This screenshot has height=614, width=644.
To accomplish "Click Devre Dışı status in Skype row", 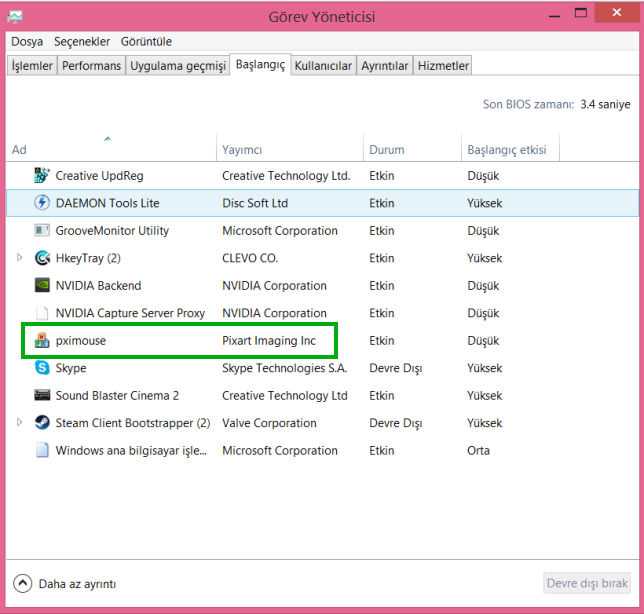I will pos(396,368).
